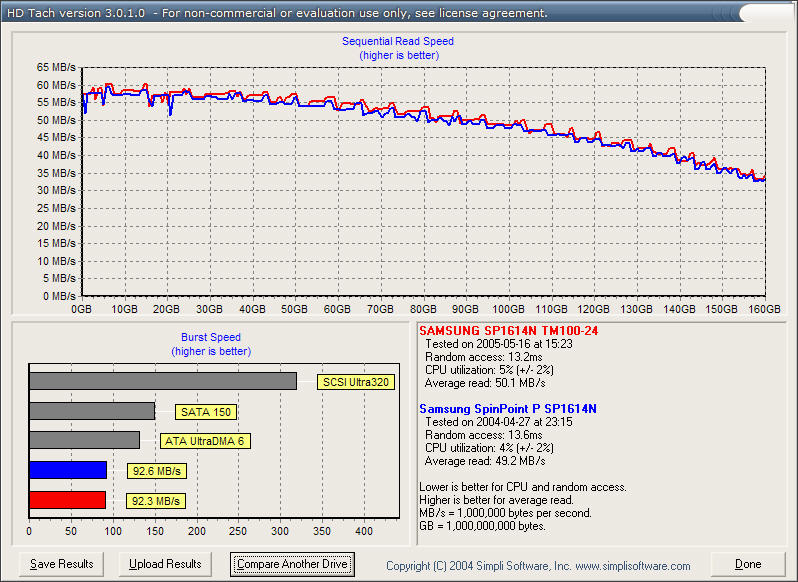Screen dimensions: 798x582
Task: Click the 0 MB/s axis label
Action: 59,296
